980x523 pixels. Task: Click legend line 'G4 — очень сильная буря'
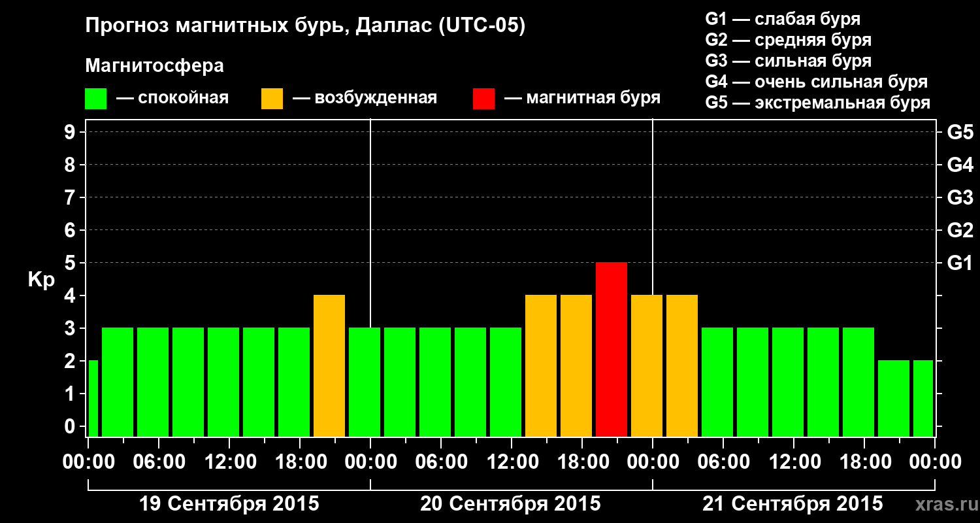pyautogui.click(x=817, y=82)
